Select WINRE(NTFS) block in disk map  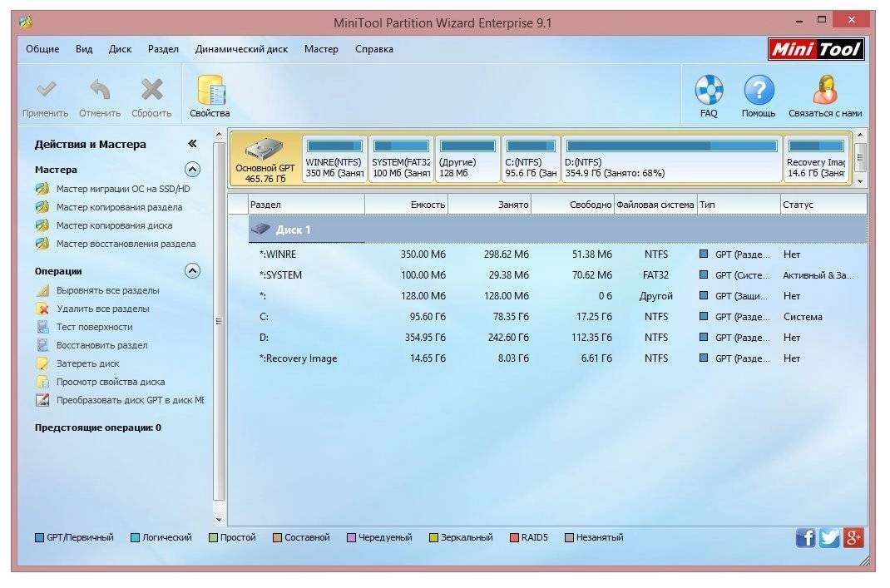click(x=334, y=159)
